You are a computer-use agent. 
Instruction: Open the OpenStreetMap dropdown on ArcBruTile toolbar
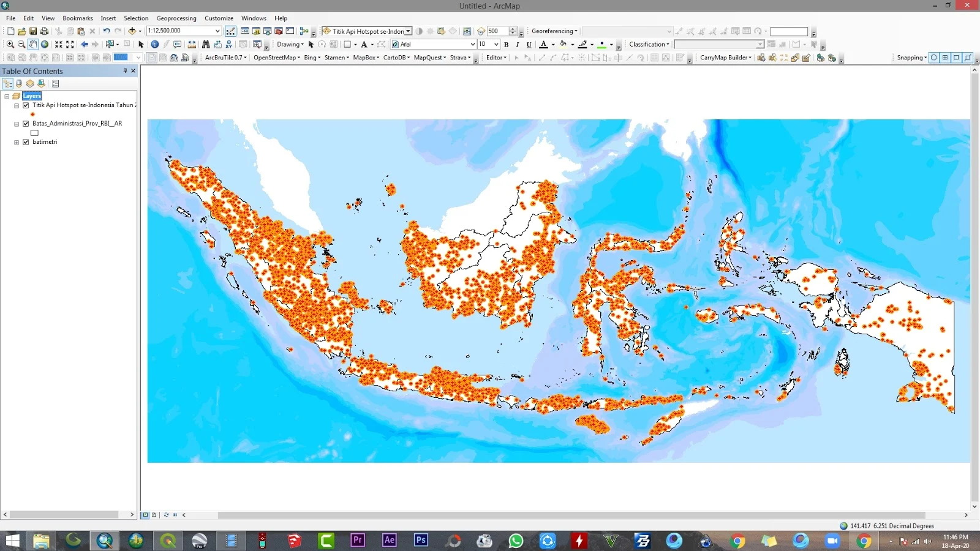276,57
